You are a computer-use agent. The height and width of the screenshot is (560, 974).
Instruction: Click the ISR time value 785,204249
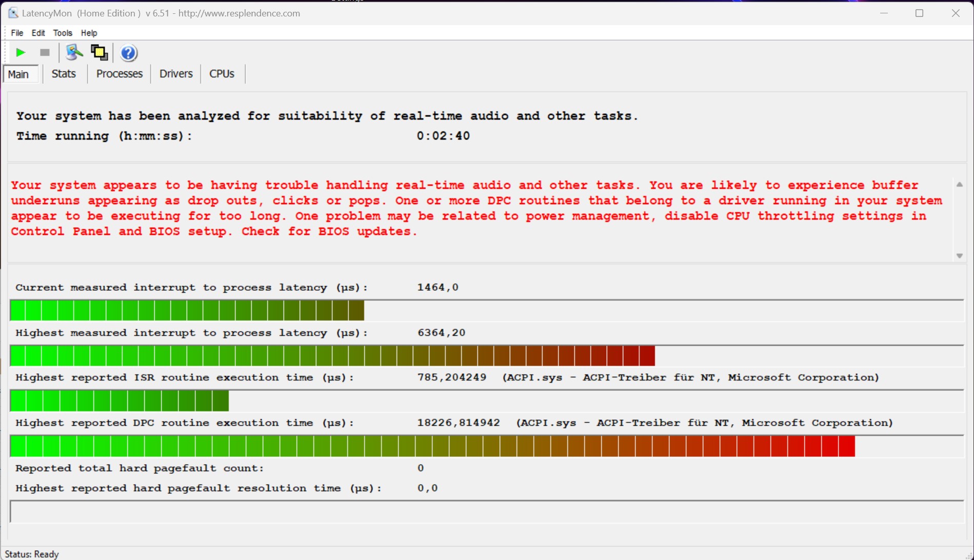[451, 377]
